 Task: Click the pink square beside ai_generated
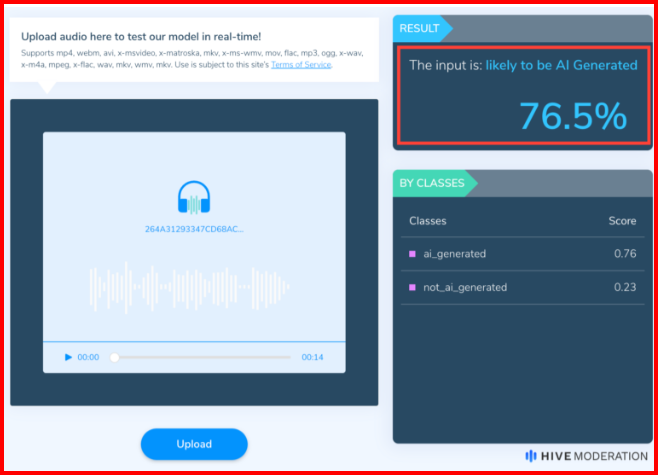(412, 254)
